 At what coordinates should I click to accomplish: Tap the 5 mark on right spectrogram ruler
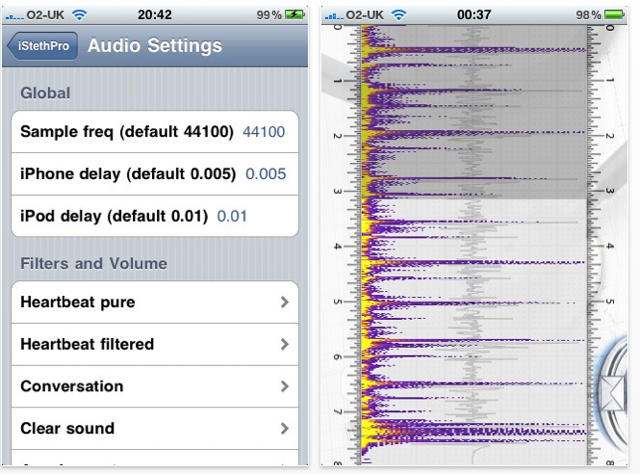pos(609,301)
